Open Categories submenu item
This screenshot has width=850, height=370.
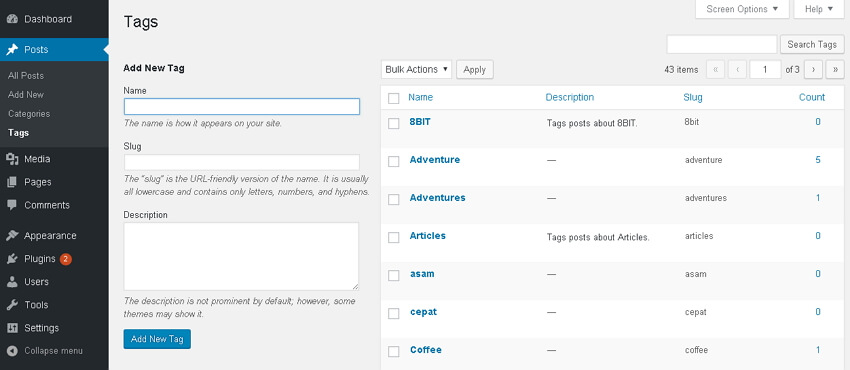click(x=29, y=114)
